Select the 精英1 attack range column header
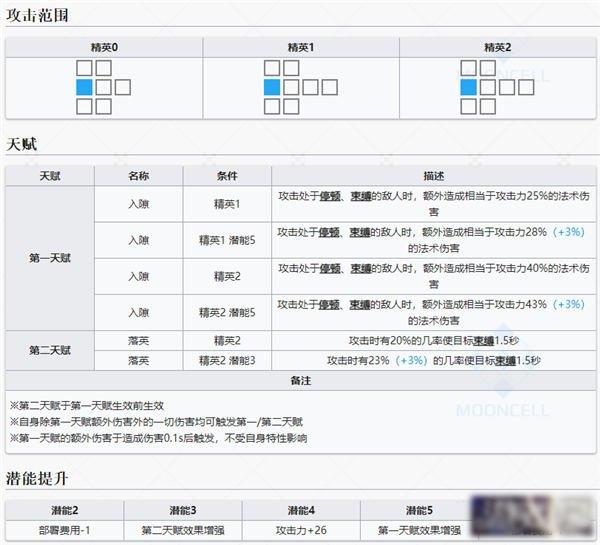The width and height of the screenshot is (600, 545). [301, 47]
